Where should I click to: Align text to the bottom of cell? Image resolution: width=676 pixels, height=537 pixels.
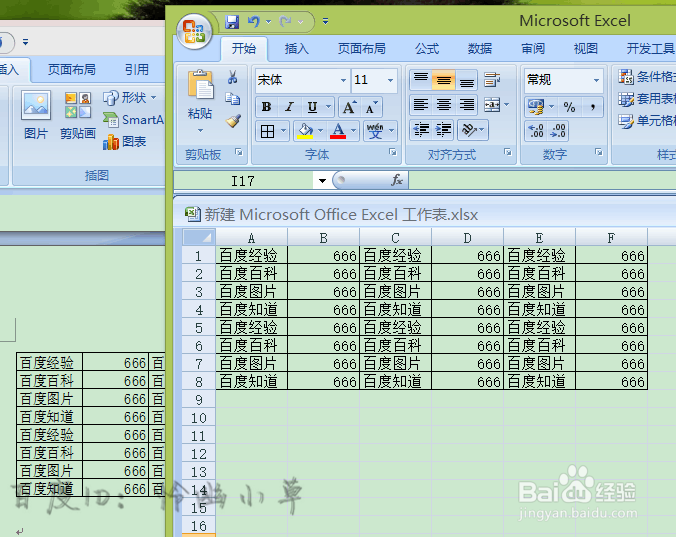coord(466,80)
